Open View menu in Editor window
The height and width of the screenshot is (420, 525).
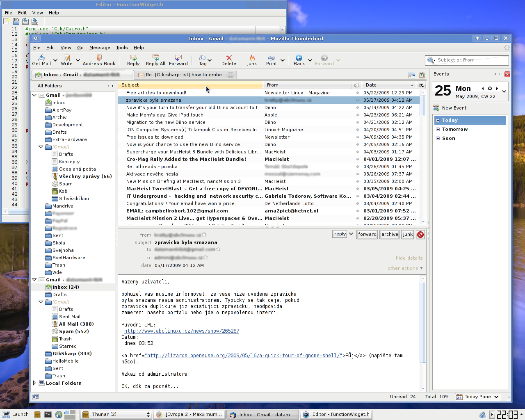pos(37,13)
